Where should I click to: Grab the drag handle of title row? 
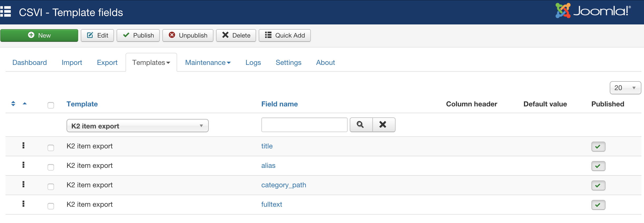pyautogui.click(x=23, y=145)
